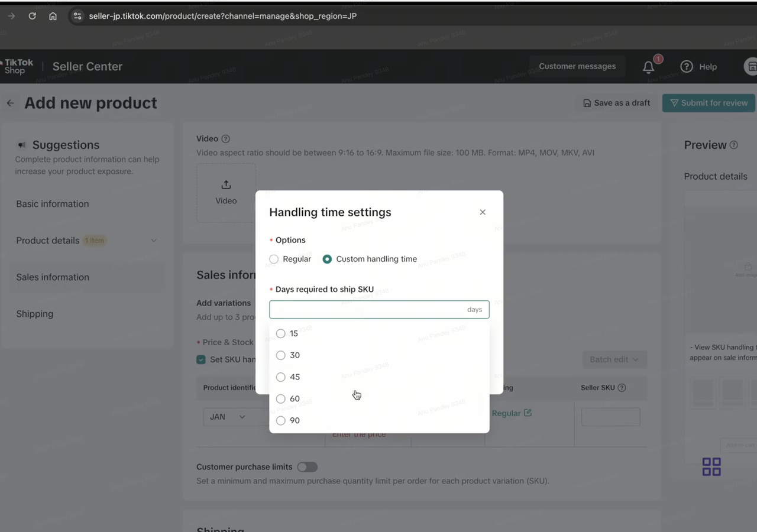Click into the Days required to ship field
757x532 pixels.
point(367,310)
